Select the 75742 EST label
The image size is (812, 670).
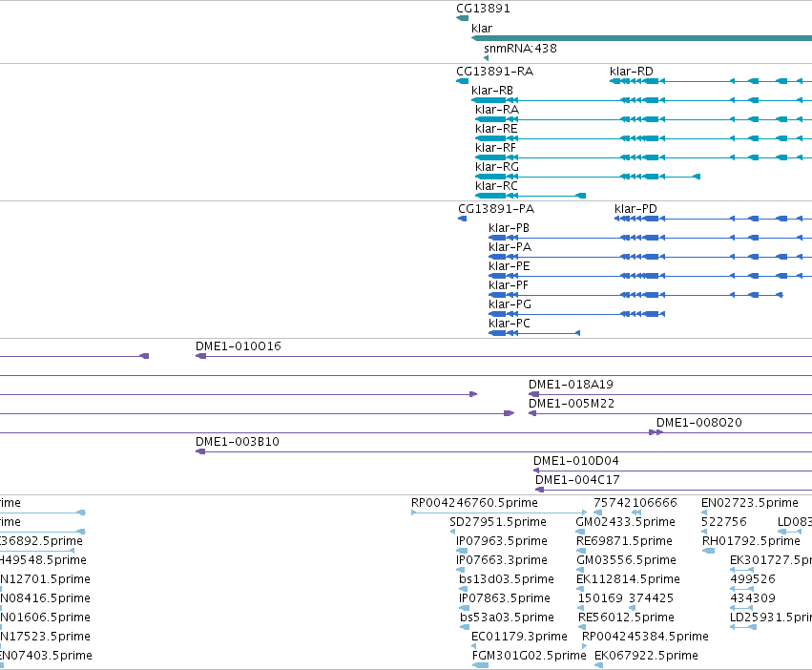(x=613, y=503)
